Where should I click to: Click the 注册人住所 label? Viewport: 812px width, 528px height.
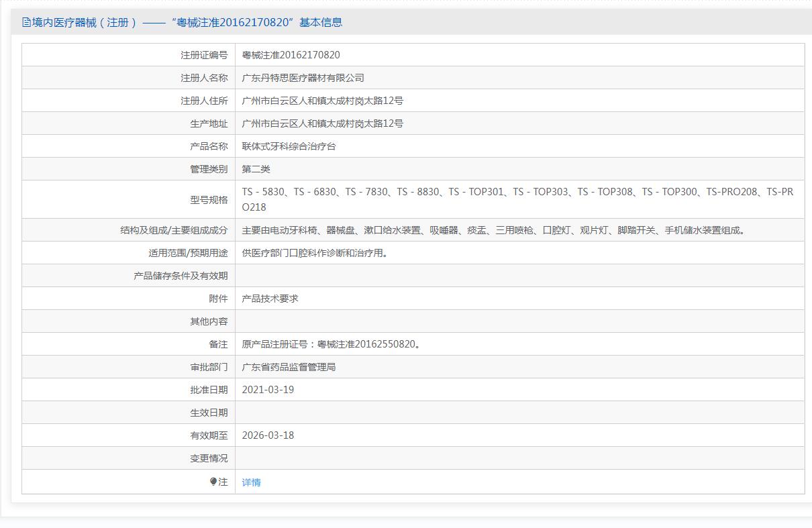(x=204, y=101)
